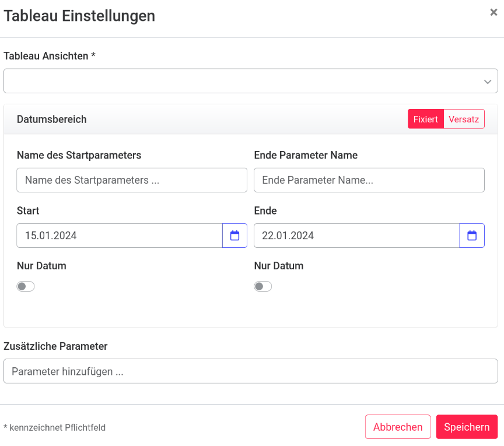Click the Start date field showing 15.01.2024
The image size is (504, 446).
(120, 236)
